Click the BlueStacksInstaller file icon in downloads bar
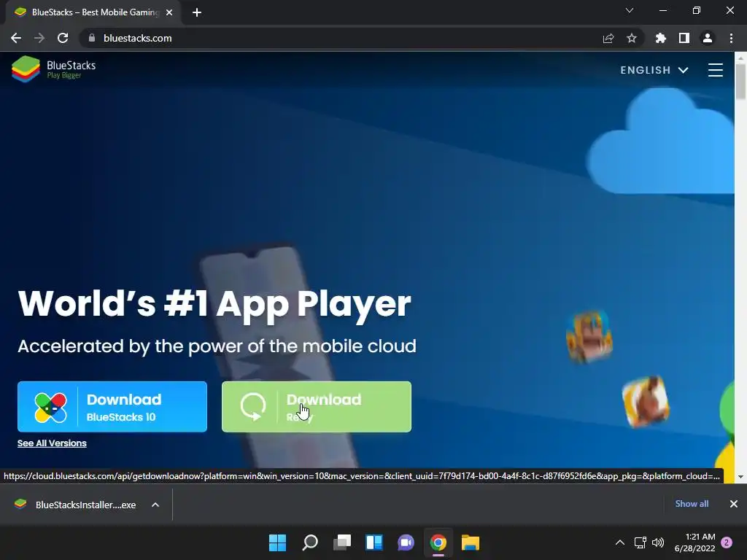Screen dimensions: 747x560 click(20, 504)
